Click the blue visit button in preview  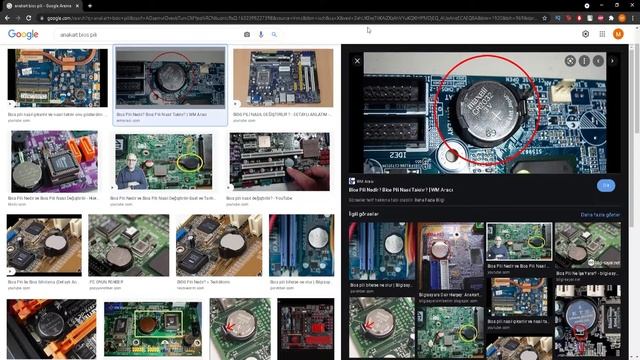pos(606,185)
